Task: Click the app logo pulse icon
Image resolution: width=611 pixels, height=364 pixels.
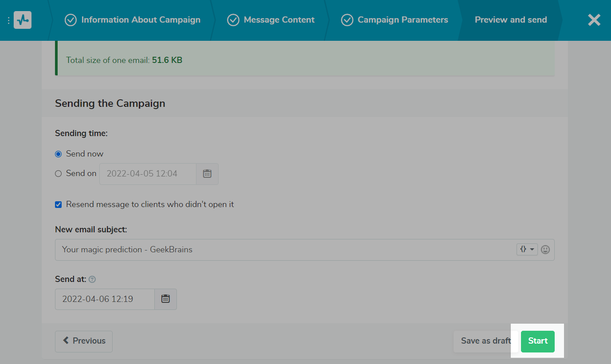Action: [x=23, y=20]
